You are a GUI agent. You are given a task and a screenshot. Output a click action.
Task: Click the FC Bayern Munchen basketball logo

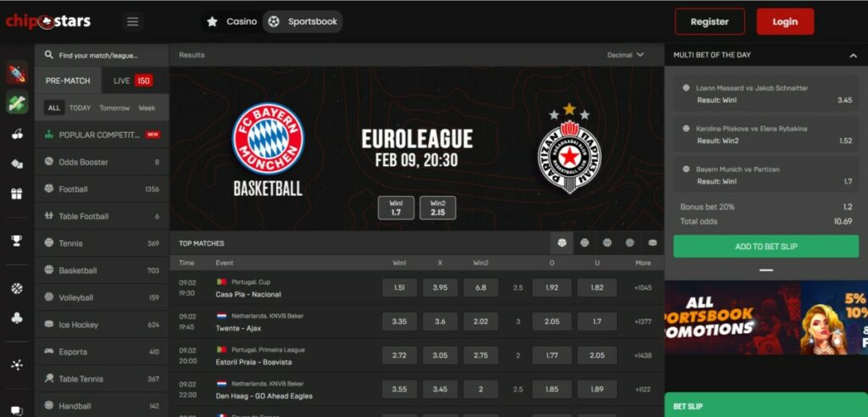coord(268,138)
